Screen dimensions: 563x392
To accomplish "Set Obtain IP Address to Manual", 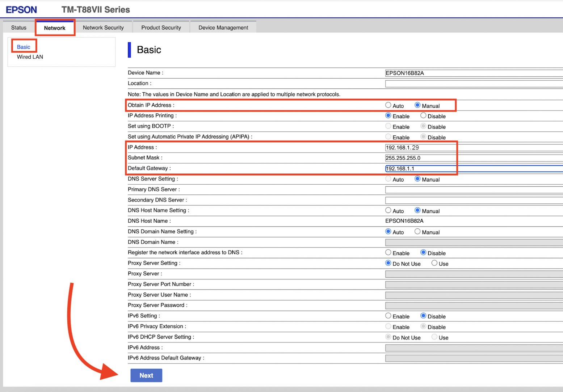I will (x=417, y=105).
